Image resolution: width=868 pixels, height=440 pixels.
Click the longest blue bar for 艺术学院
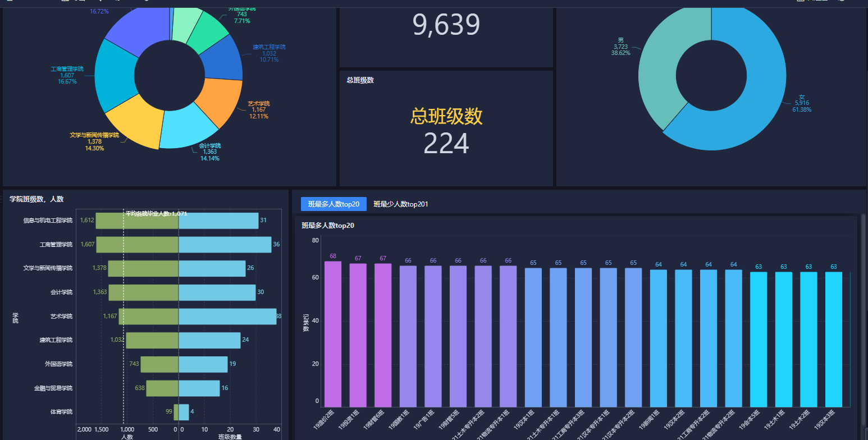(x=227, y=317)
